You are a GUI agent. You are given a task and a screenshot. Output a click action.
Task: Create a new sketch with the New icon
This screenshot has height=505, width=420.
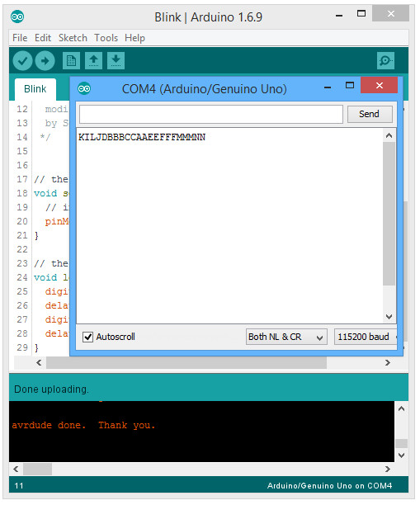coord(71,60)
